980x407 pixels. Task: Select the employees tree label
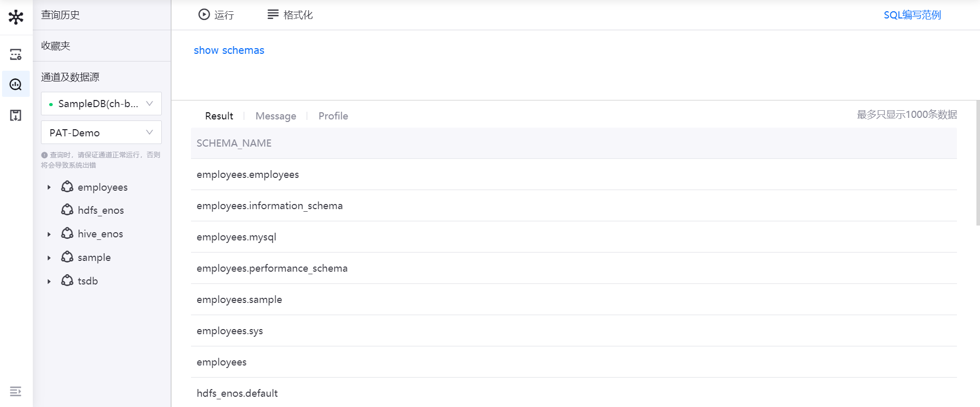[102, 187]
